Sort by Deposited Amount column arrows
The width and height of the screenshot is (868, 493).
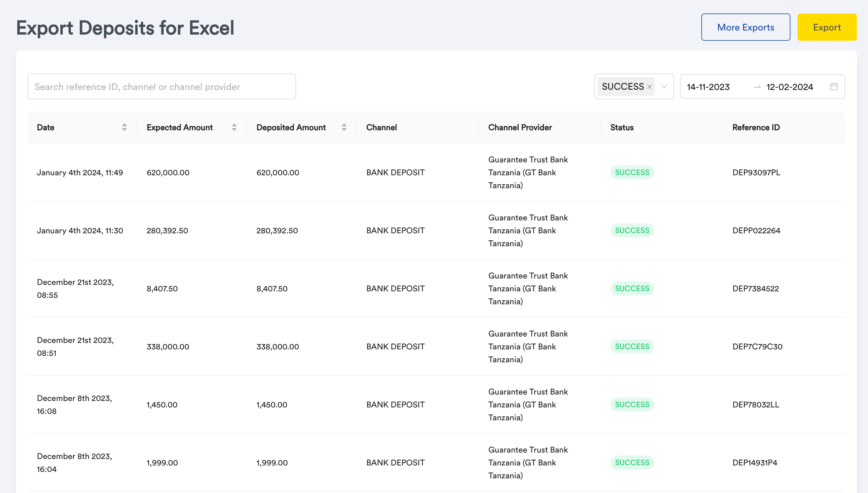coord(344,127)
